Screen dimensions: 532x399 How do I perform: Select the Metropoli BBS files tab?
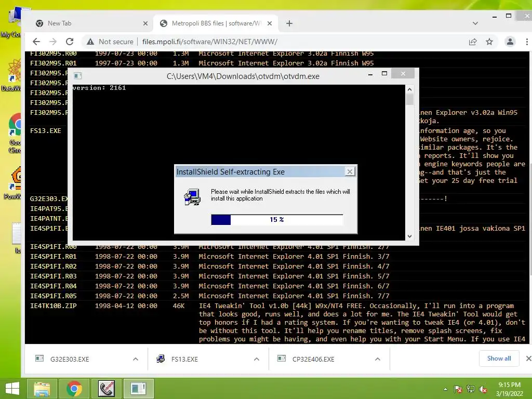coord(216,23)
